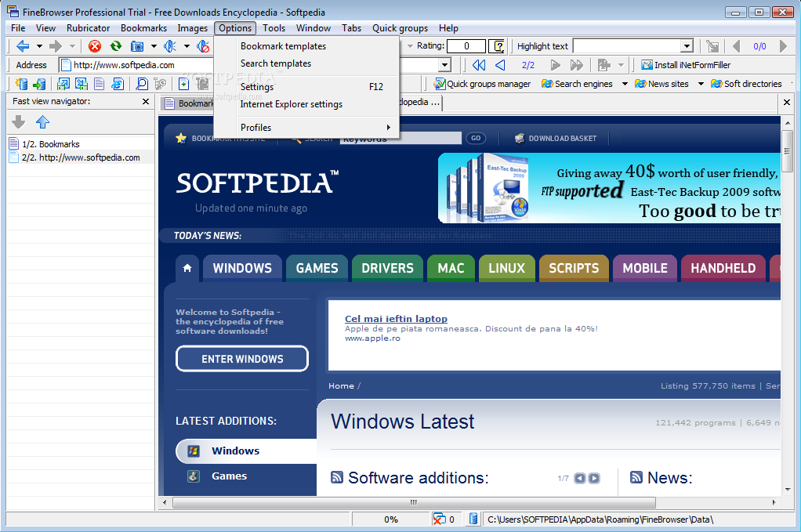Click the gray Forward arrow icon
Image resolution: width=801 pixels, height=532 pixels.
pos(55,46)
